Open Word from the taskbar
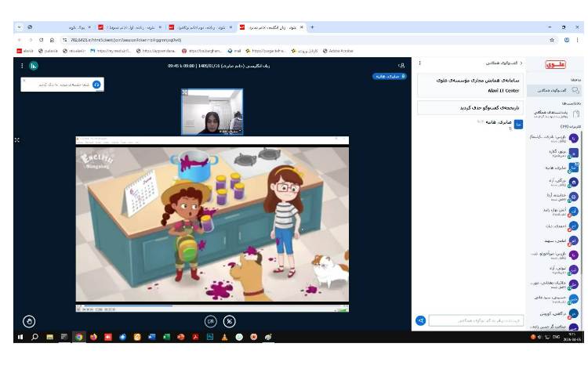Viewport: 588px width, 376px height. 152,337
